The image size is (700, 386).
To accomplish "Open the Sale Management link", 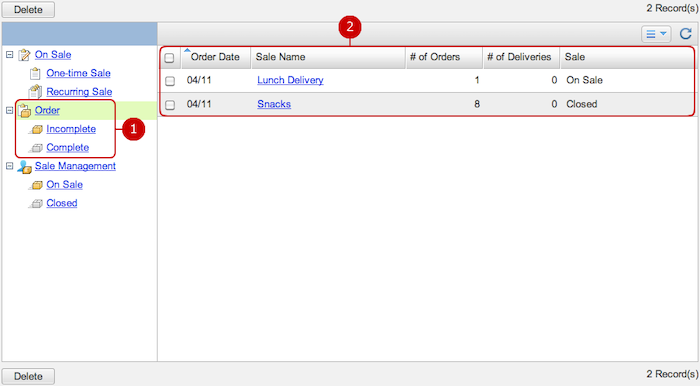I will tap(75, 166).
